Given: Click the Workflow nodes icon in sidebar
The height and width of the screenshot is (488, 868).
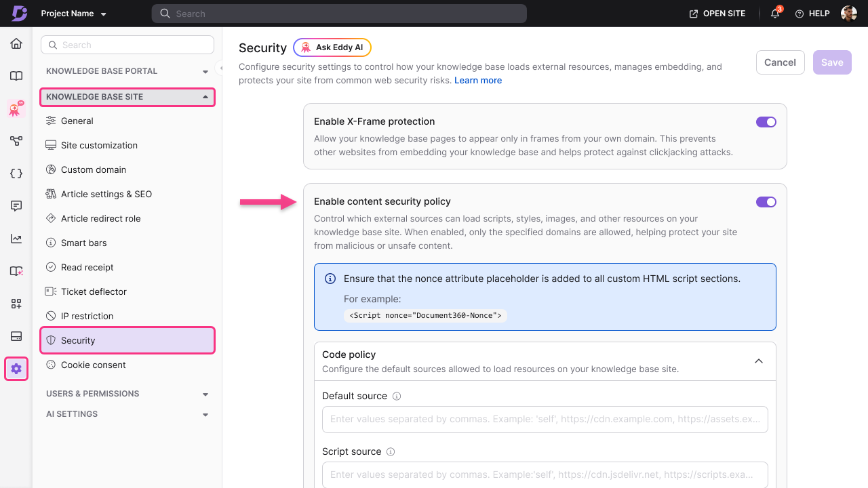Looking at the screenshot, I should [x=16, y=141].
